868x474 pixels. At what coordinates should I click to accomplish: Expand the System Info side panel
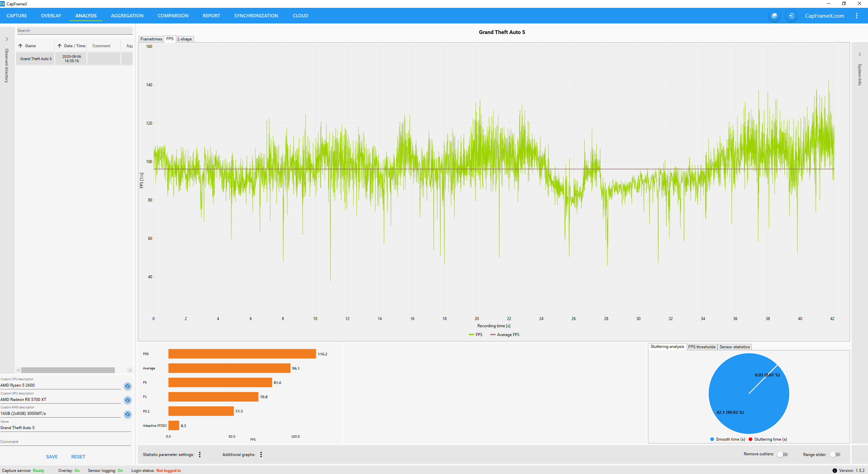pos(860,54)
